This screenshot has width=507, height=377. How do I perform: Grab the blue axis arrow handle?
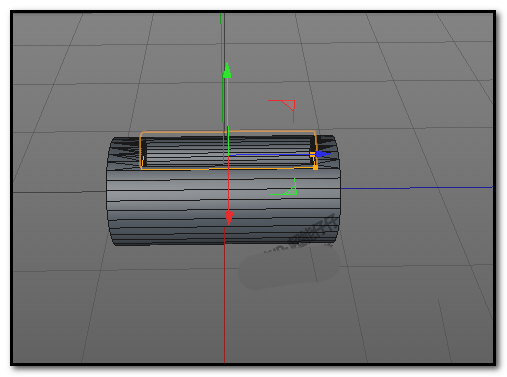click(x=322, y=154)
